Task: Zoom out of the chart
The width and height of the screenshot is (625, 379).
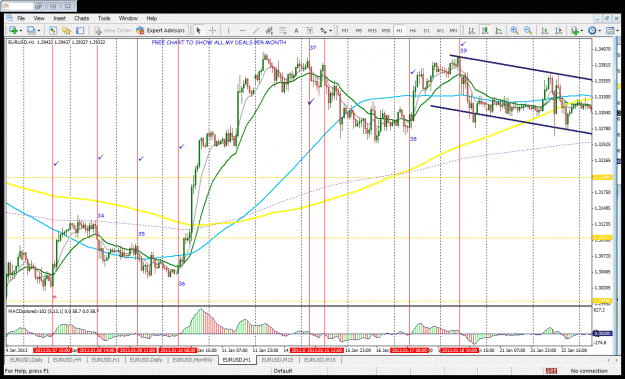Action: (528, 30)
